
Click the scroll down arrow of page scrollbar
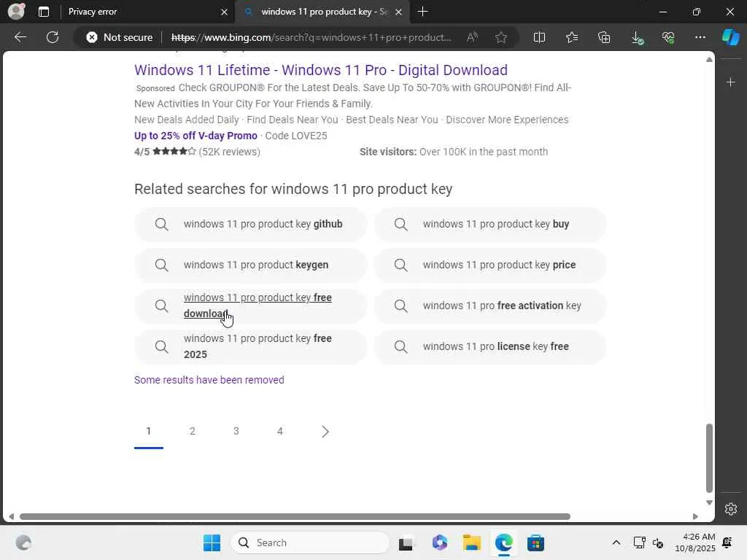709,502
